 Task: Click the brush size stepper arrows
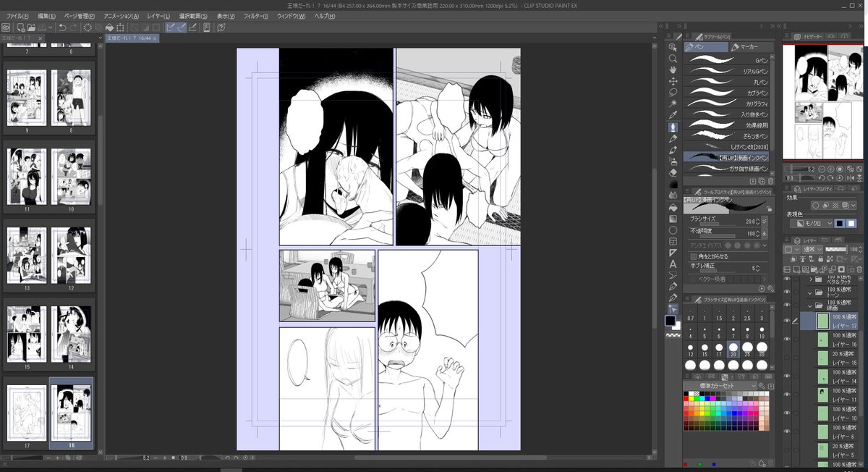757,221
